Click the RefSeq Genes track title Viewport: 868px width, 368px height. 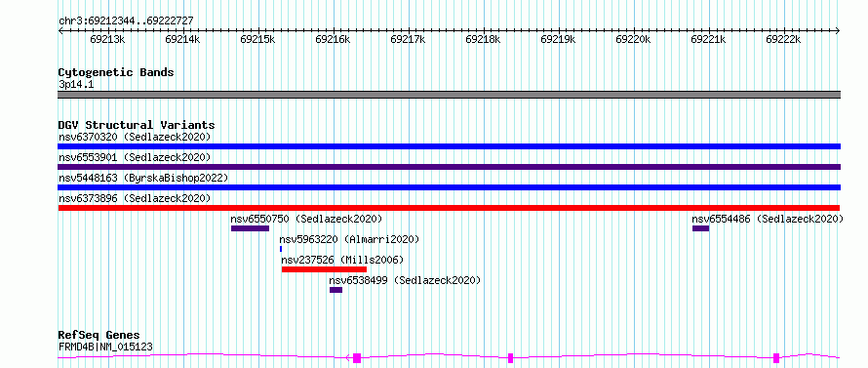pyautogui.click(x=99, y=336)
